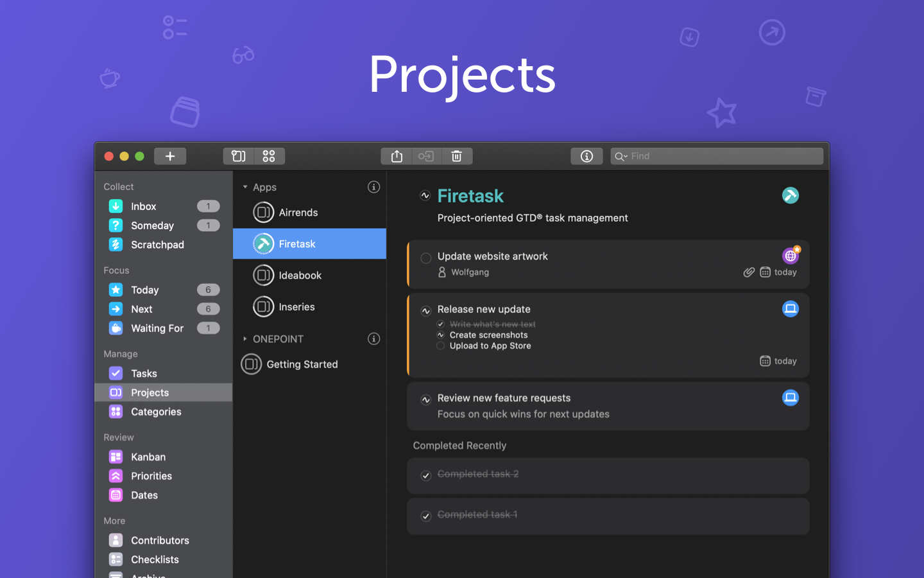Click the laptop category badge on Release new update

point(791,309)
